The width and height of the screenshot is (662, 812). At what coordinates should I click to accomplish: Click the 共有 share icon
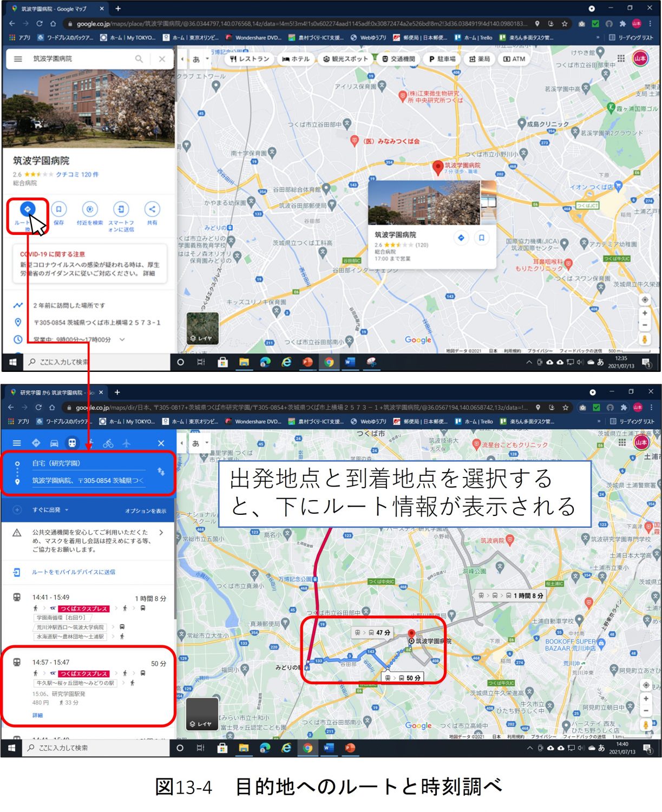click(x=152, y=209)
